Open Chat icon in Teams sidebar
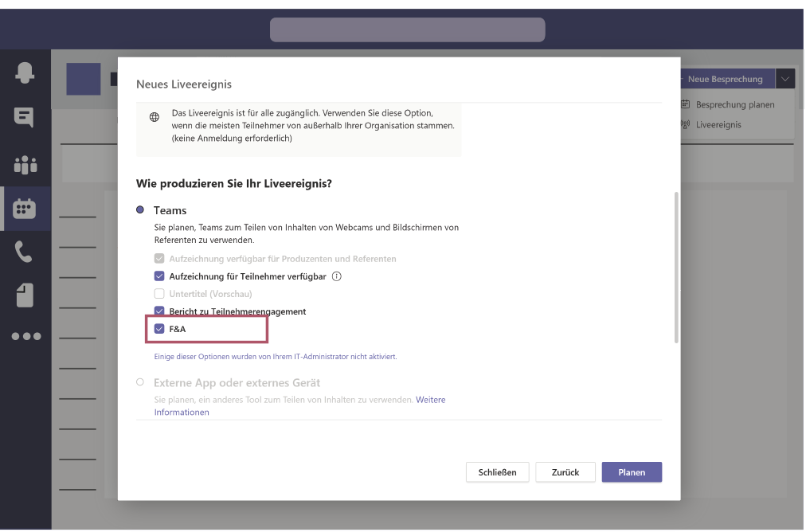 (x=24, y=117)
